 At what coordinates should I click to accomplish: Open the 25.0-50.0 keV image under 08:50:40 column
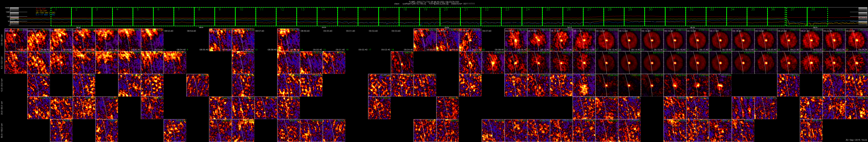click(x=107, y=108)
